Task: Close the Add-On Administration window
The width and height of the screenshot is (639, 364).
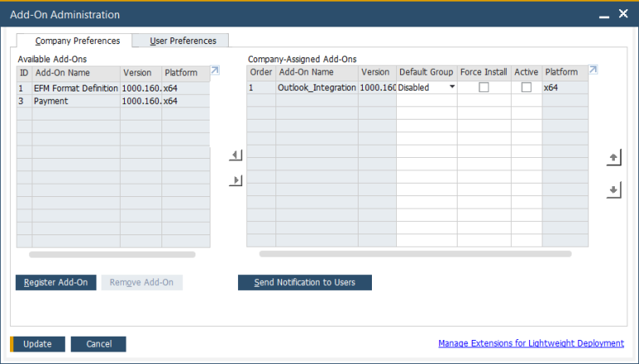Action: [623, 14]
